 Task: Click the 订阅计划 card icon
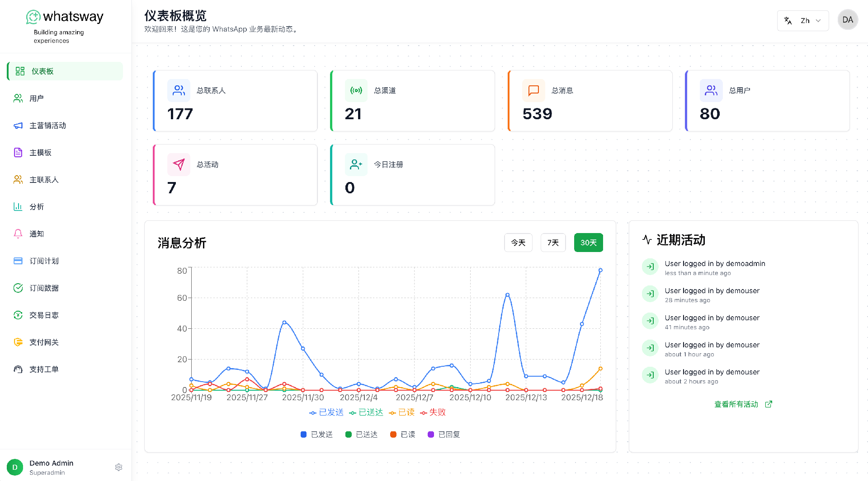18,261
